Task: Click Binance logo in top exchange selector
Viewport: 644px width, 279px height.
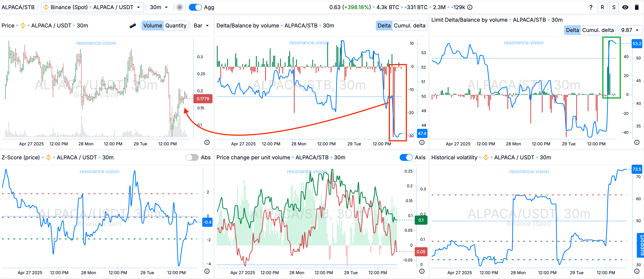Action: pyautogui.click(x=46, y=7)
